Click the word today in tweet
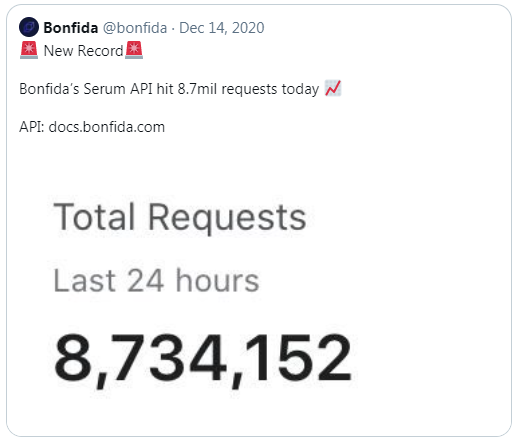 (300, 89)
